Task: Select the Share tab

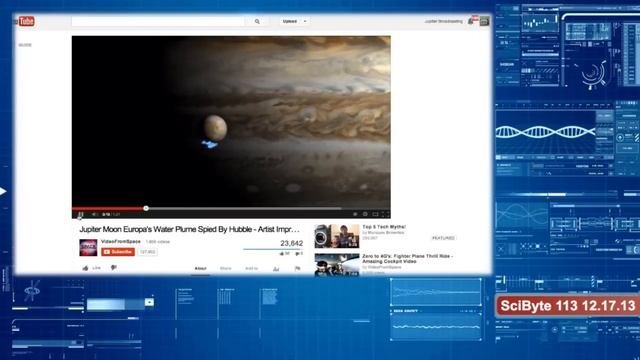Action: click(x=225, y=269)
